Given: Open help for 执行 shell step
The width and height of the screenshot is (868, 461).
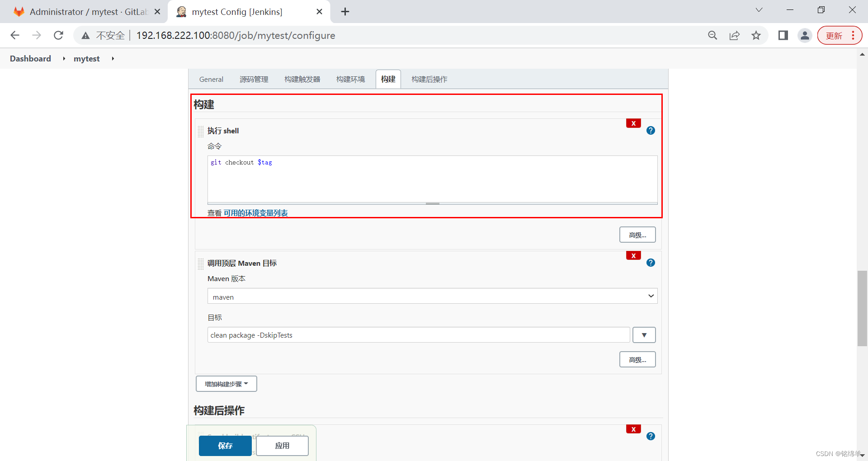Looking at the screenshot, I should [x=651, y=131].
